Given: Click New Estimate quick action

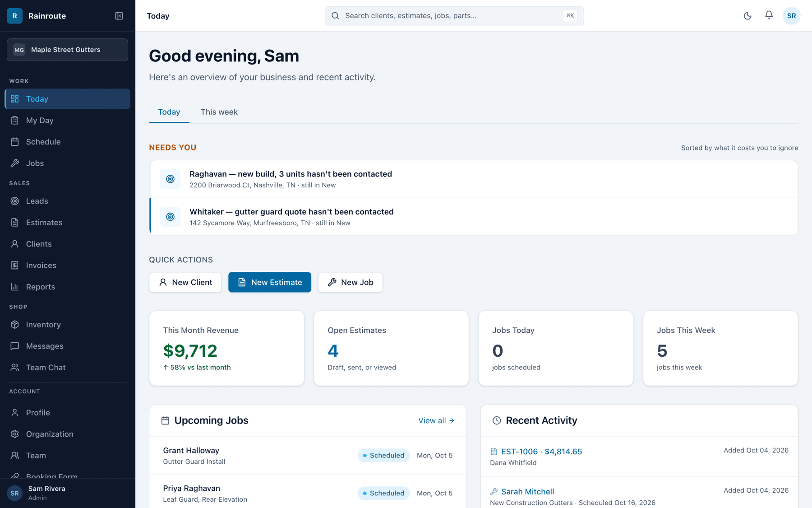Looking at the screenshot, I should click(270, 282).
